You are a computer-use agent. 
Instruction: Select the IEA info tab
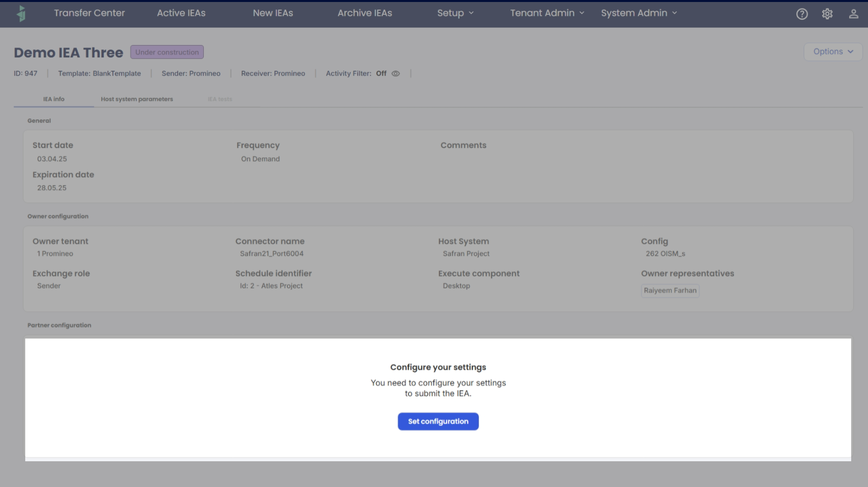coord(54,99)
